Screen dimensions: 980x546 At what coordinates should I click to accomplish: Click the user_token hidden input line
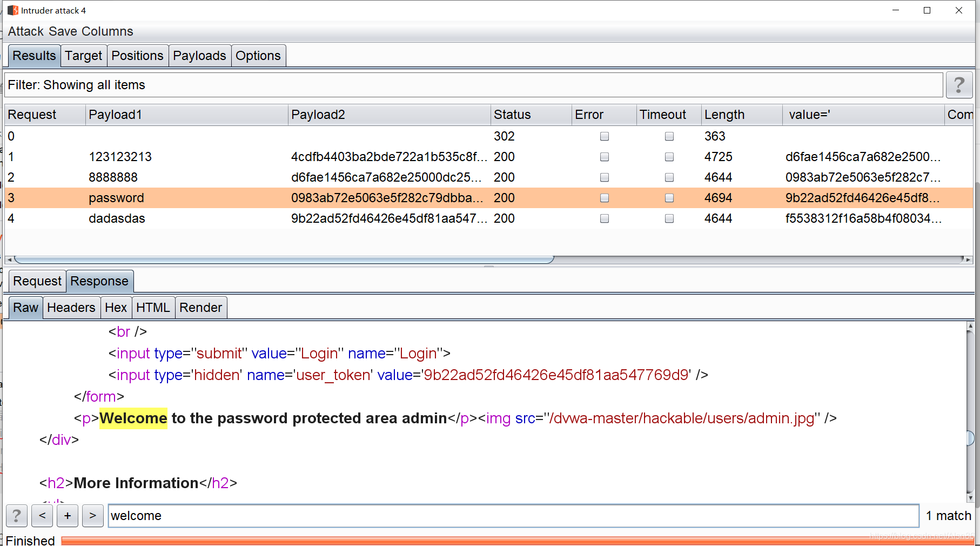point(408,375)
